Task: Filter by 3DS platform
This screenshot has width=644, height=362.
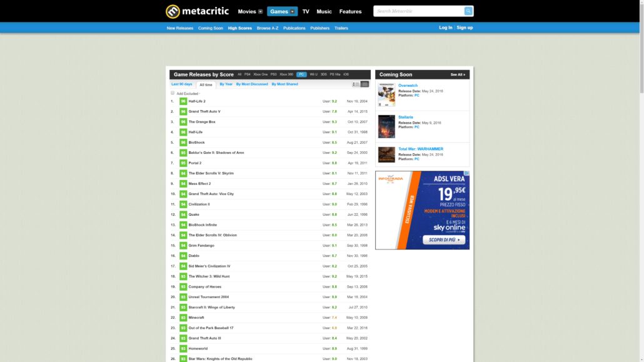Action: click(x=324, y=74)
